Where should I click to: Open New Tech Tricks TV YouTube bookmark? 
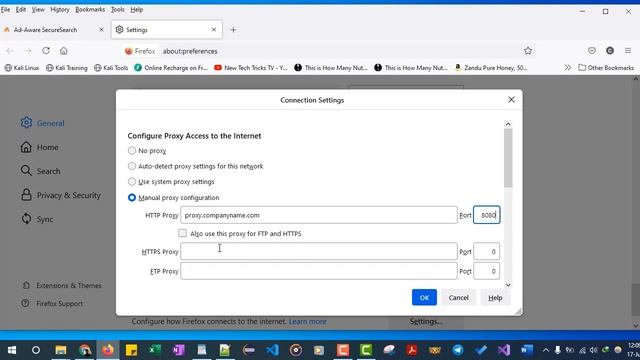[251, 68]
